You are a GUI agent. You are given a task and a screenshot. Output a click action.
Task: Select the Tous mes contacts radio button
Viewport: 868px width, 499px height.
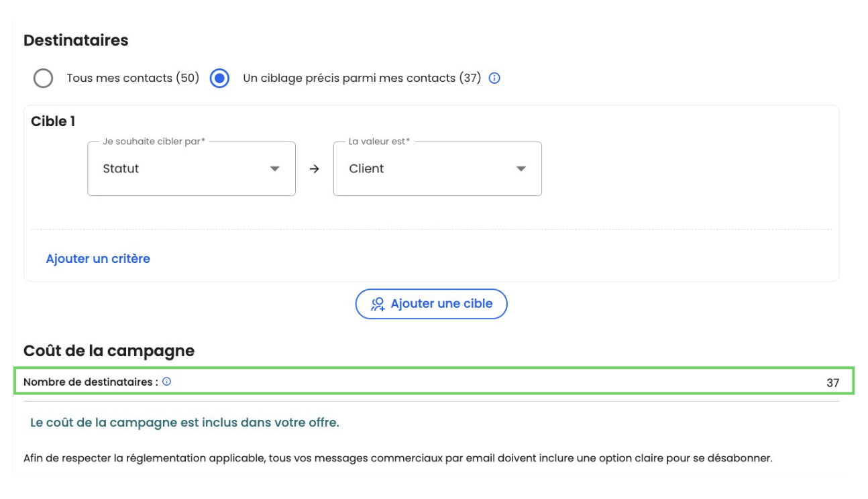(x=43, y=78)
